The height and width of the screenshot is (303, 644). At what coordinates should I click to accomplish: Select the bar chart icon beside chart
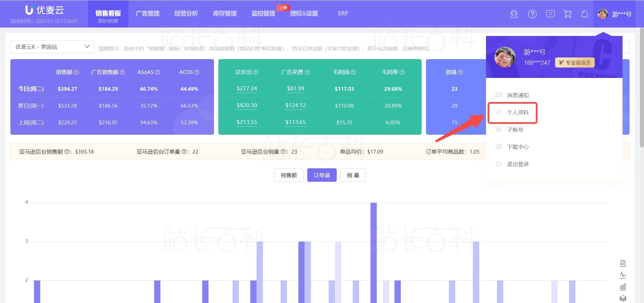point(623,287)
